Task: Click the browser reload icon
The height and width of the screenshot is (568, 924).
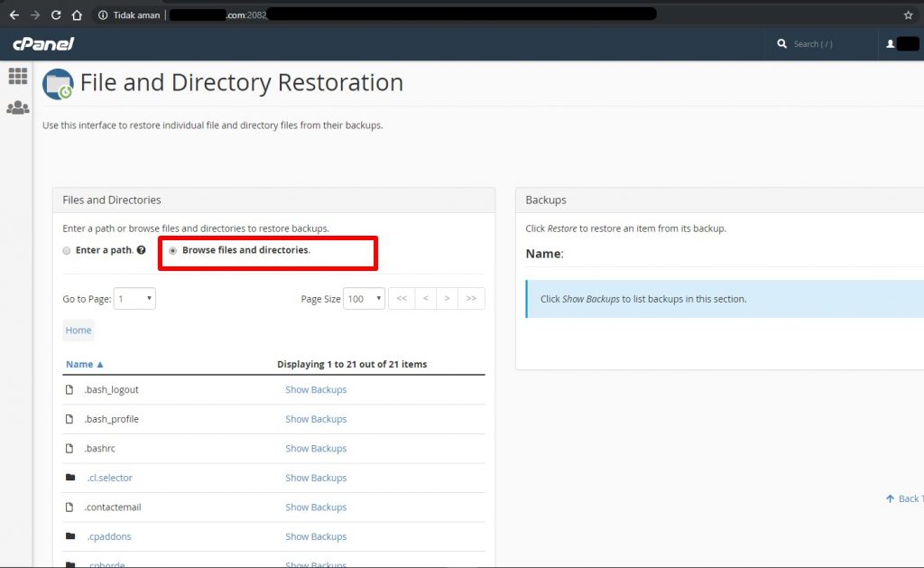Action: [x=56, y=15]
